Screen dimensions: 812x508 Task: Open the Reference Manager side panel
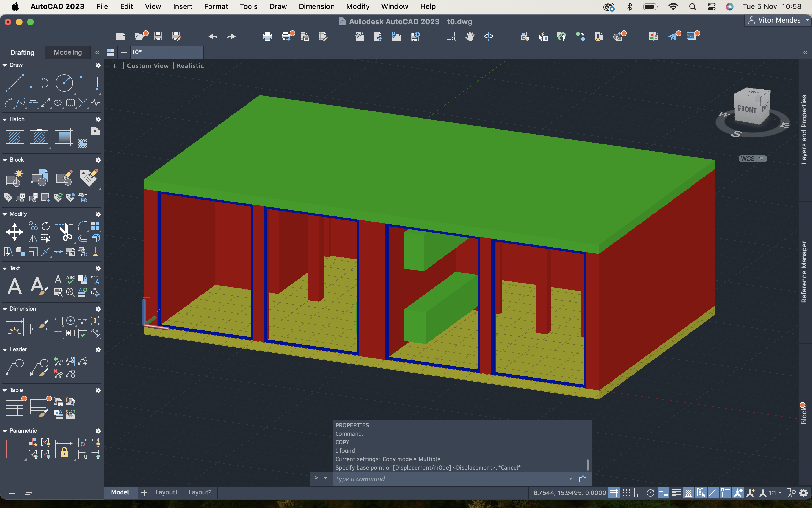click(804, 271)
